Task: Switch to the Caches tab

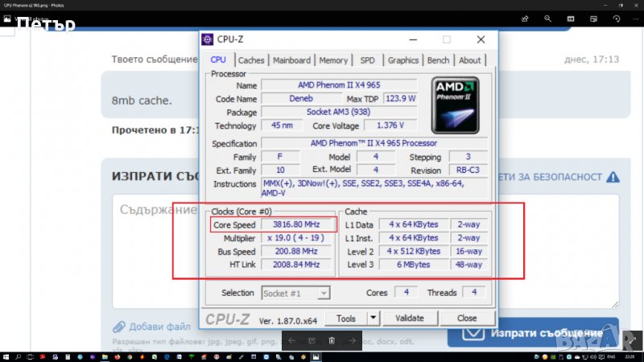Action: pyautogui.click(x=251, y=60)
